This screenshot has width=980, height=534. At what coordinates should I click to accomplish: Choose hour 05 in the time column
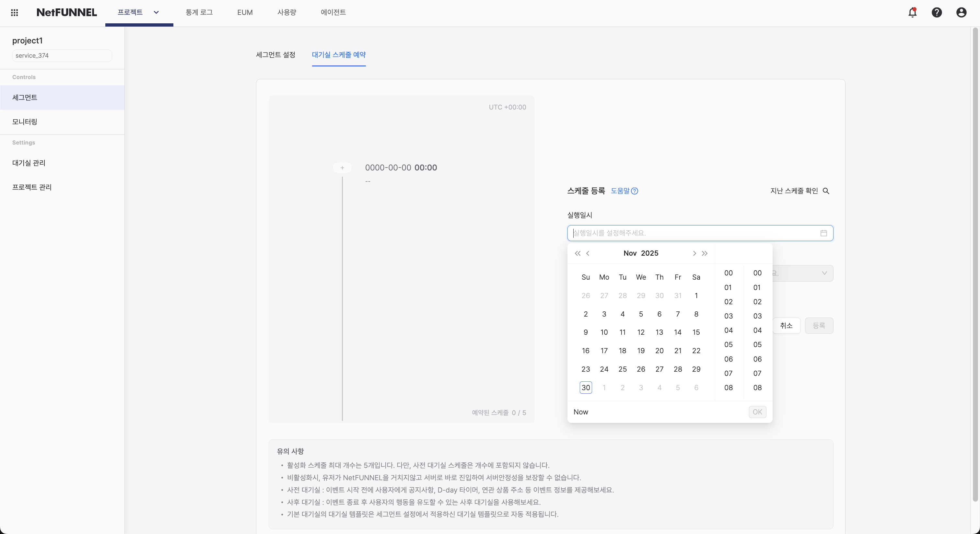point(728,344)
